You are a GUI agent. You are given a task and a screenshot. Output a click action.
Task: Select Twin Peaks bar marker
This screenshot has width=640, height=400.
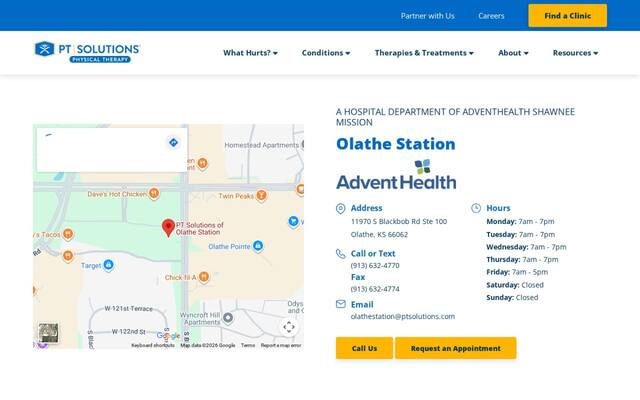coord(261,196)
